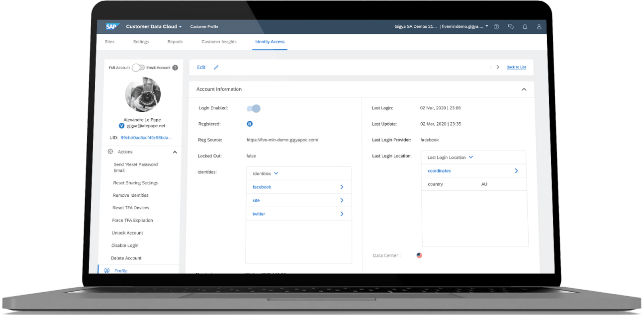The image size is (644, 315).
Task: Click the pencil icon next to Edit
Action: 216,67
